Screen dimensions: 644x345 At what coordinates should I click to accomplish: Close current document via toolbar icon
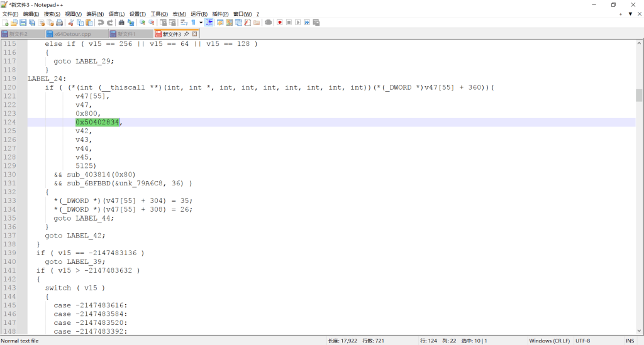[x=42, y=23]
